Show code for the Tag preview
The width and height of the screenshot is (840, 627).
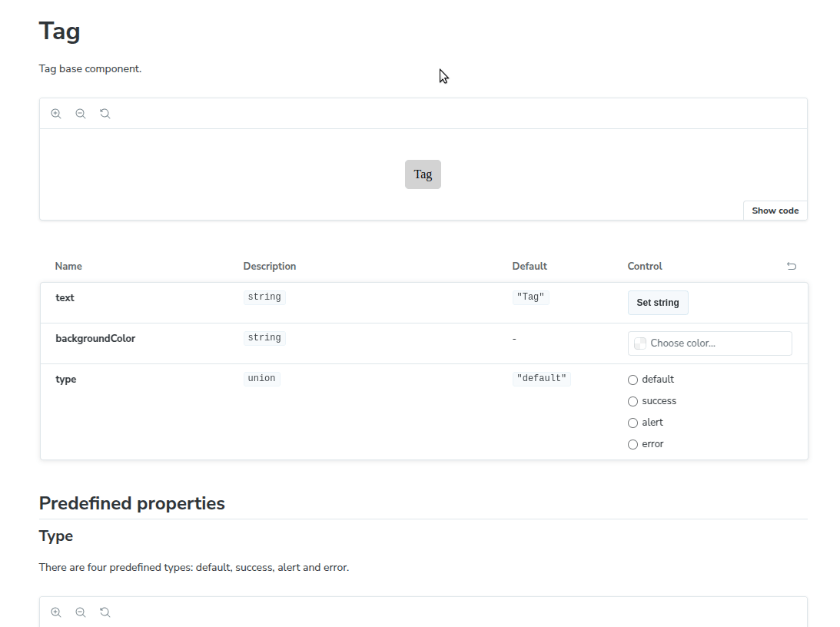pyautogui.click(x=775, y=211)
